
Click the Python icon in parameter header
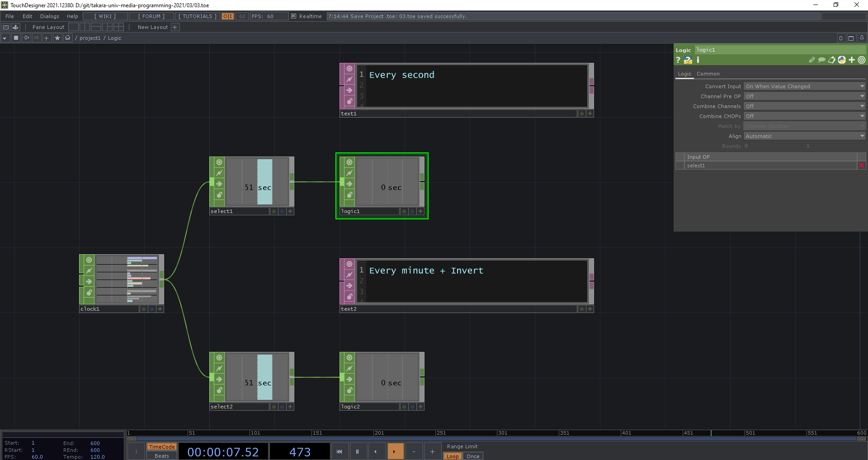click(841, 60)
